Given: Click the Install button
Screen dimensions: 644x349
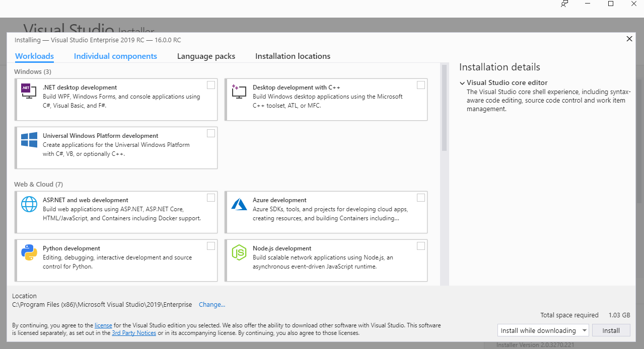Looking at the screenshot, I should point(611,330).
